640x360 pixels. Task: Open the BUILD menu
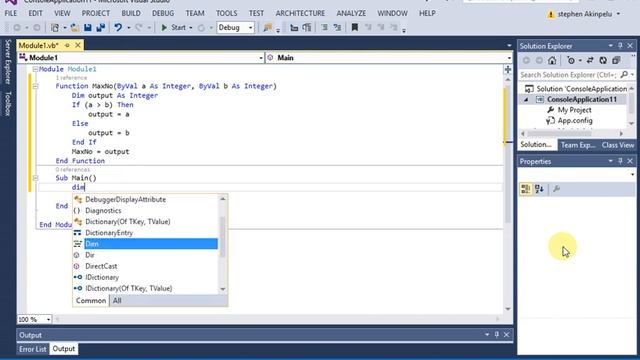click(131, 13)
